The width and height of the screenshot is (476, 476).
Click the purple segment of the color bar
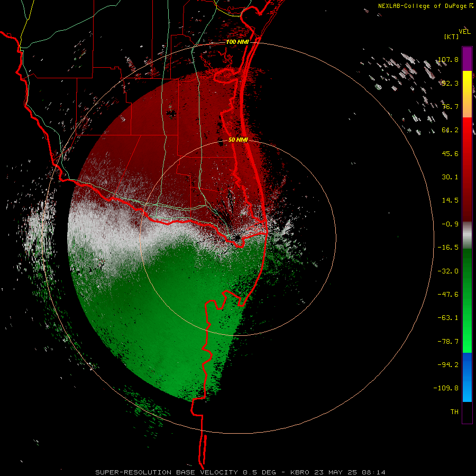click(467, 59)
